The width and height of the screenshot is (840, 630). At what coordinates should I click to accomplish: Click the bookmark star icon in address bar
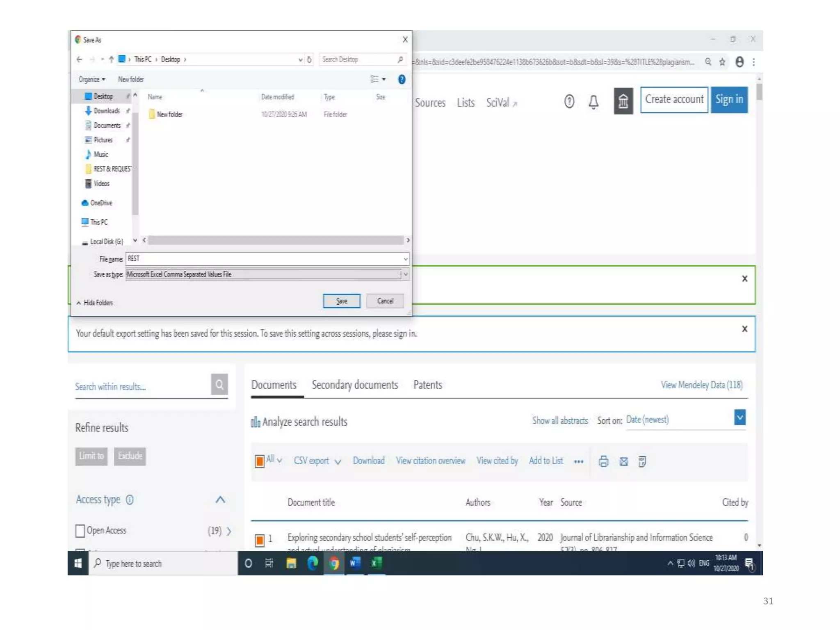(722, 62)
